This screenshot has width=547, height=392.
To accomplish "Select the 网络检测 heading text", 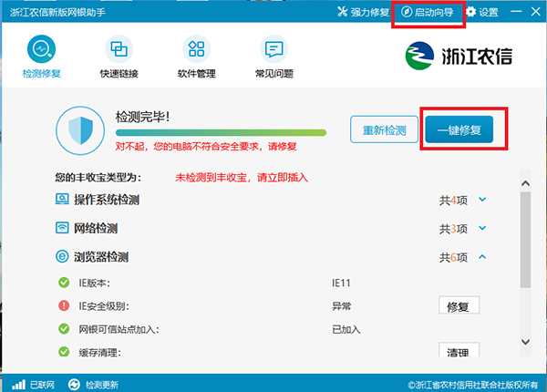I will tap(96, 229).
